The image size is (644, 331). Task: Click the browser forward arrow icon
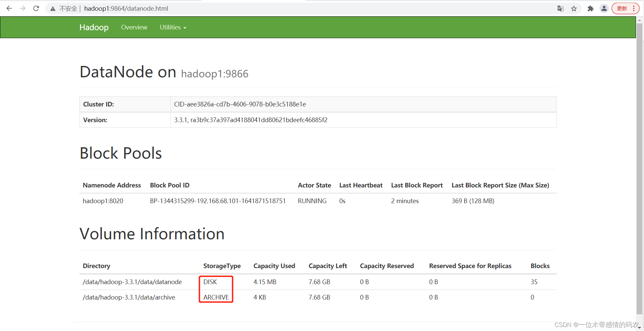coord(22,8)
